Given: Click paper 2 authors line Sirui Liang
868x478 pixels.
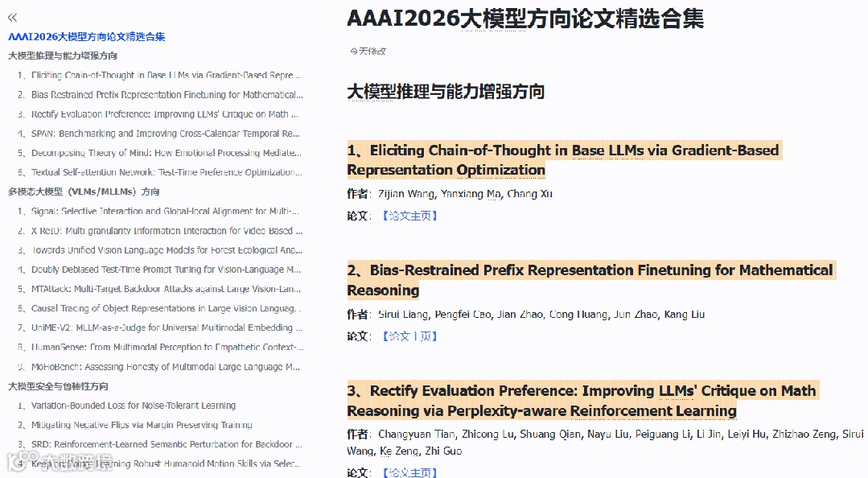Looking at the screenshot, I should (526, 315).
